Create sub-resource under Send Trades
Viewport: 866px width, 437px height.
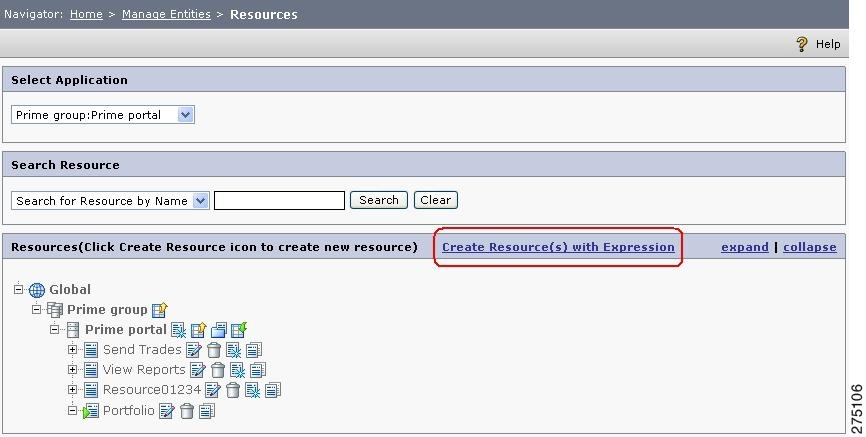point(234,350)
